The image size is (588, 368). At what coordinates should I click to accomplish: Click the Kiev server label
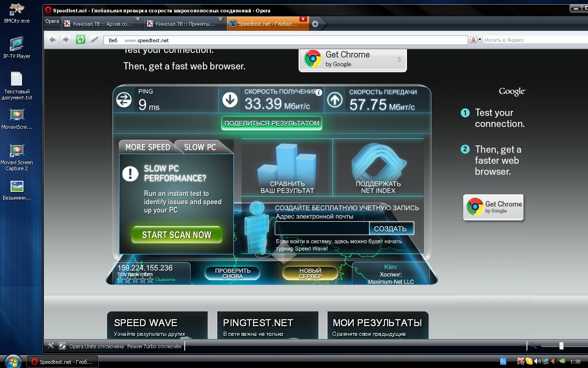(390, 267)
